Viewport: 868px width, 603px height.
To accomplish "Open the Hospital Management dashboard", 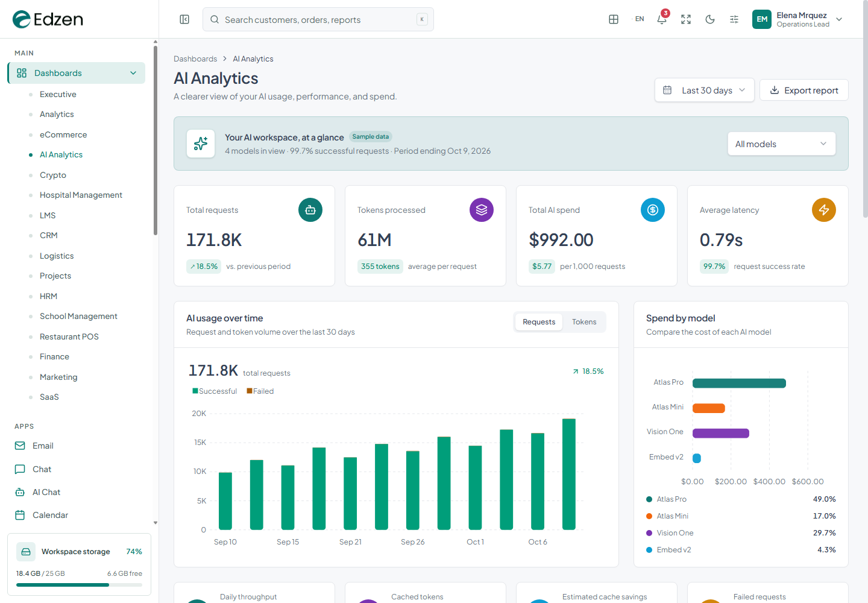I will click(81, 195).
